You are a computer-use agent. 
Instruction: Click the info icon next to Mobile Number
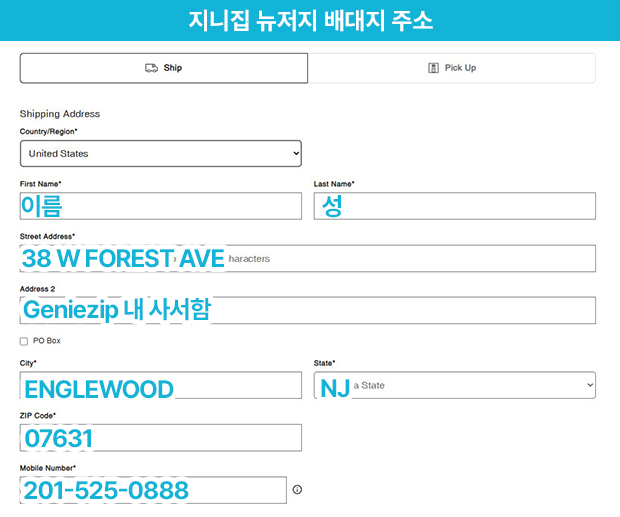click(x=297, y=490)
